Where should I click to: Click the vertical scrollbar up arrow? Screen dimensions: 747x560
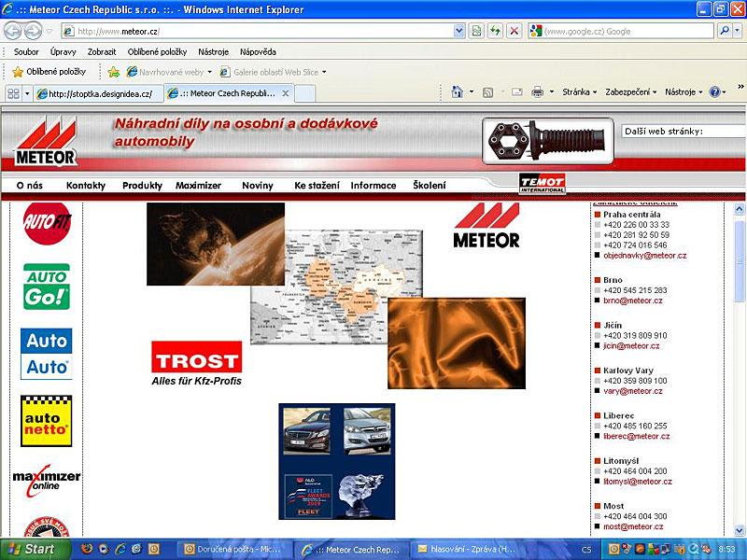coord(740,208)
